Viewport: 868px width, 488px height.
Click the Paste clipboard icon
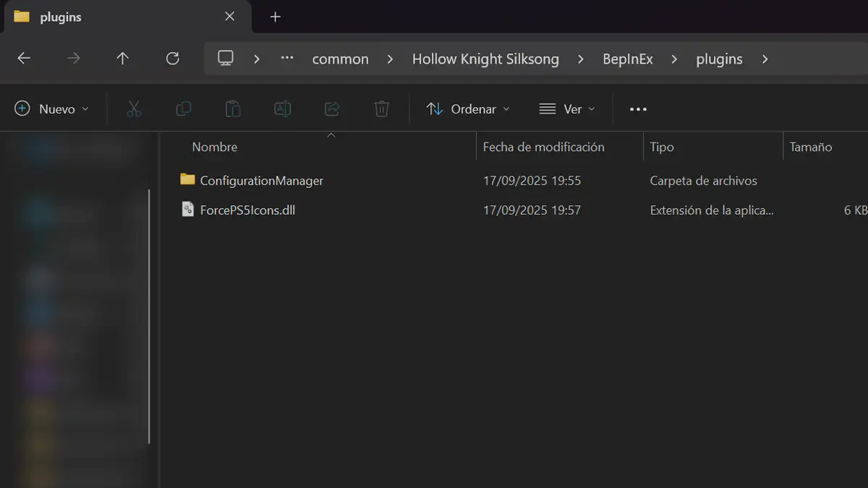click(233, 109)
